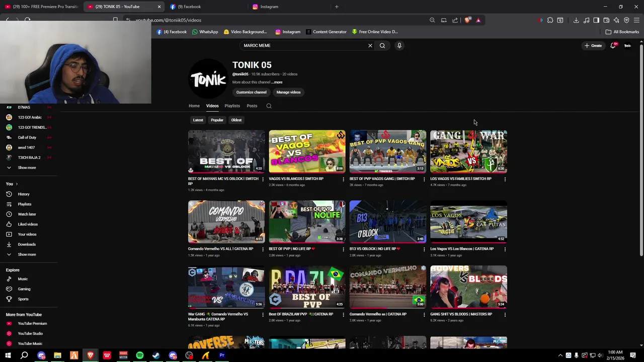Image resolution: width=644 pixels, height=362 pixels.
Task: Open Steam from the taskbar
Action: [x=156, y=355]
